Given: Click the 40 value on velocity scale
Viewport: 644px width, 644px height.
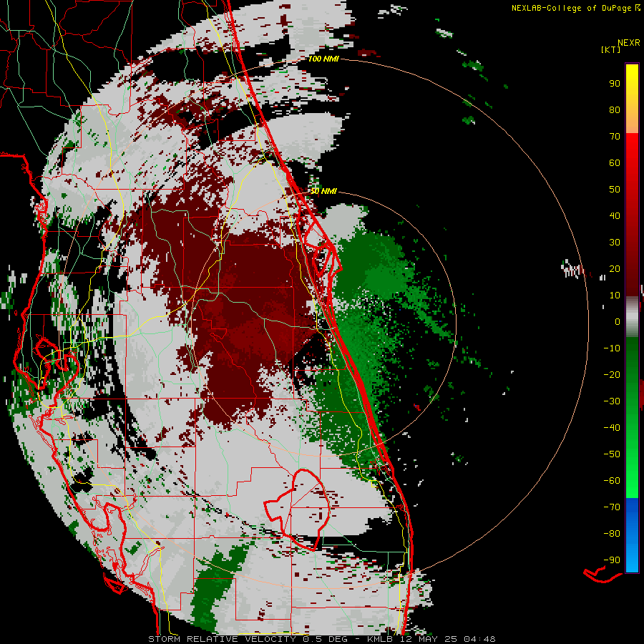Looking at the screenshot, I should pos(615,215).
